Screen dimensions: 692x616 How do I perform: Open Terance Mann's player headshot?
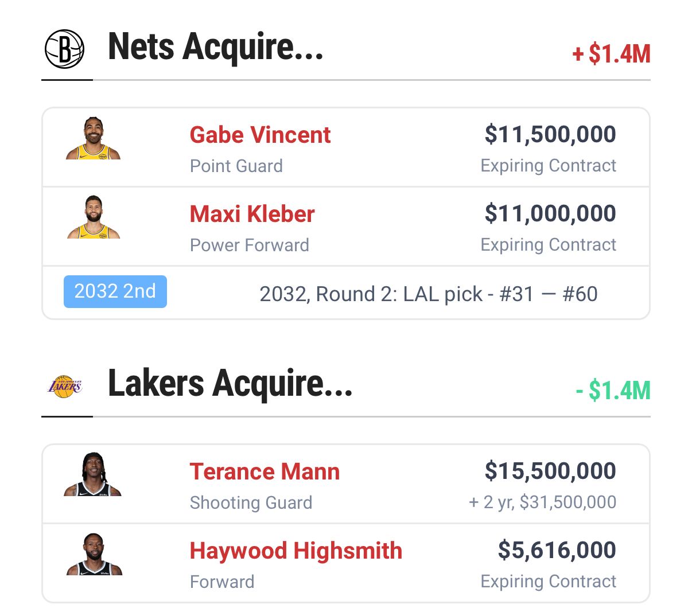[x=93, y=474]
